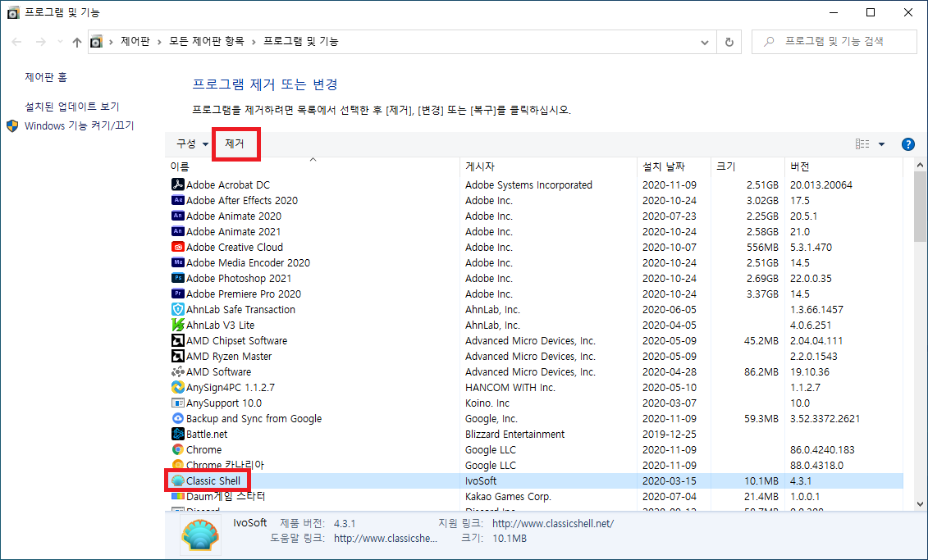Click size 86.2MB cell
The width and height of the screenshot is (928, 560).
coord(761,372)
